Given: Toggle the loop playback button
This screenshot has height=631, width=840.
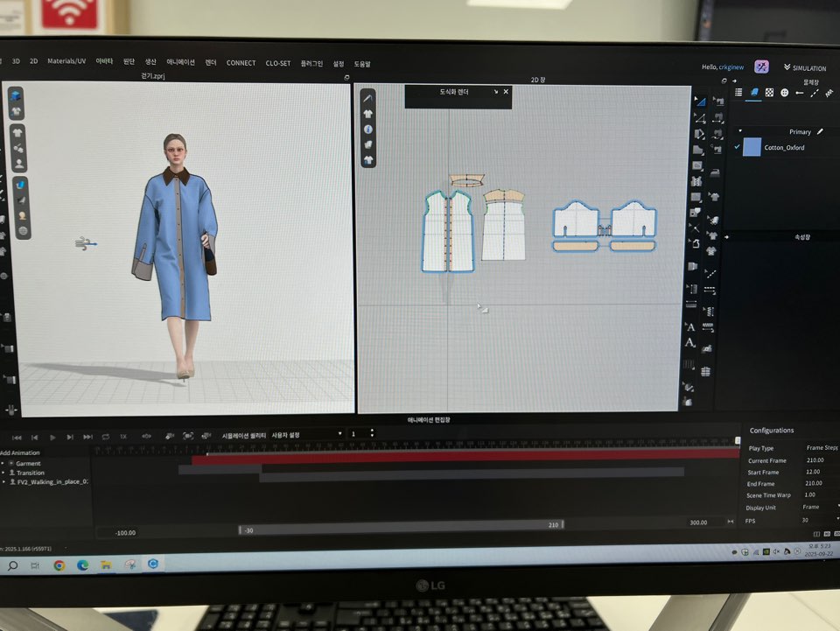Looking at the screenshot, I should 106,437.
